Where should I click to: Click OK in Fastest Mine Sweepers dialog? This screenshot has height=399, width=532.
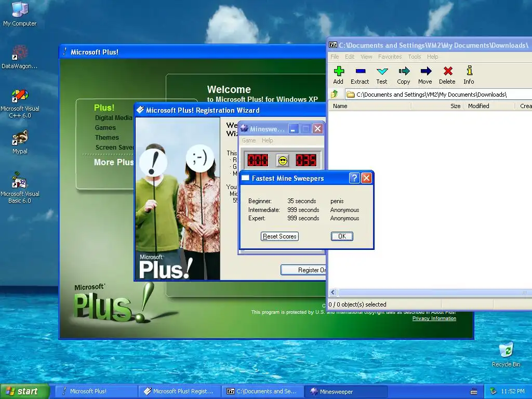tap(342, 236)
